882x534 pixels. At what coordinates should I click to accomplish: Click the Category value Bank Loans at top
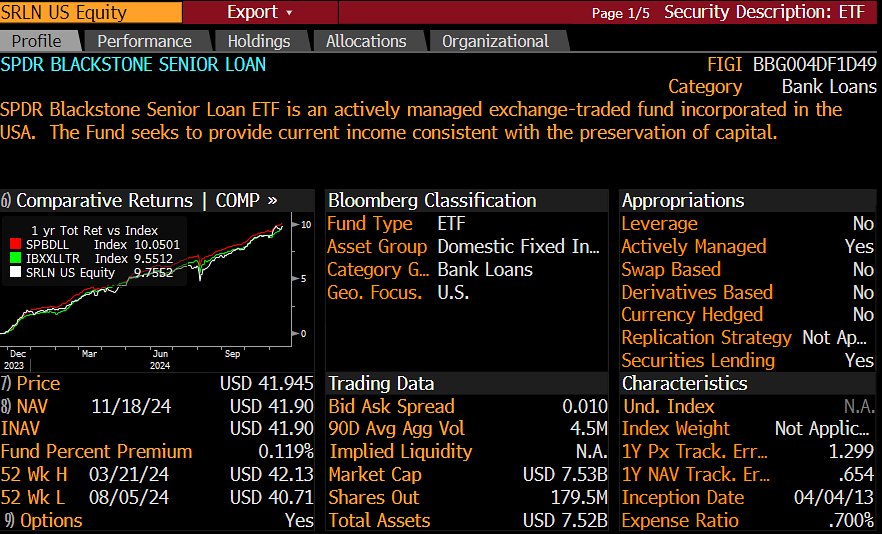pos(829,87)
